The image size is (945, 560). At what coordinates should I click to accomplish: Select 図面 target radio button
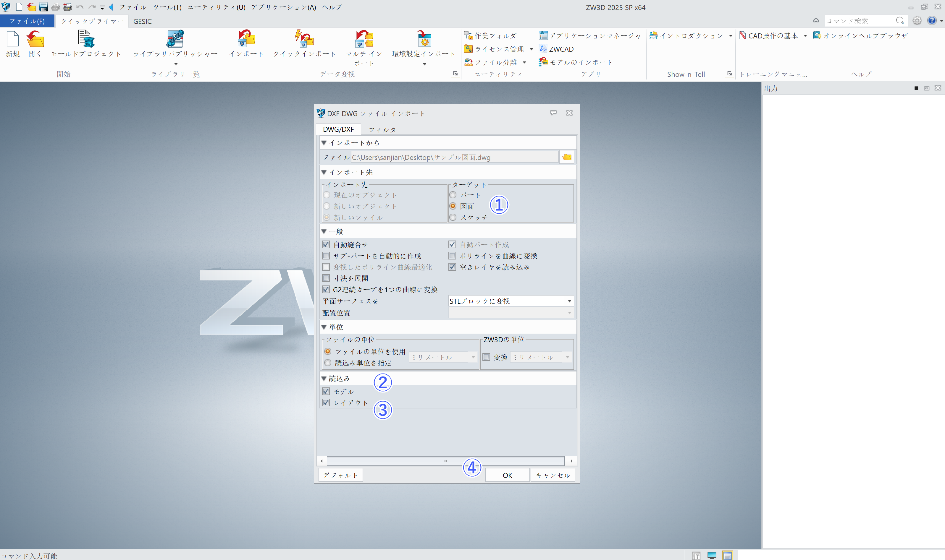pos(453,206)
